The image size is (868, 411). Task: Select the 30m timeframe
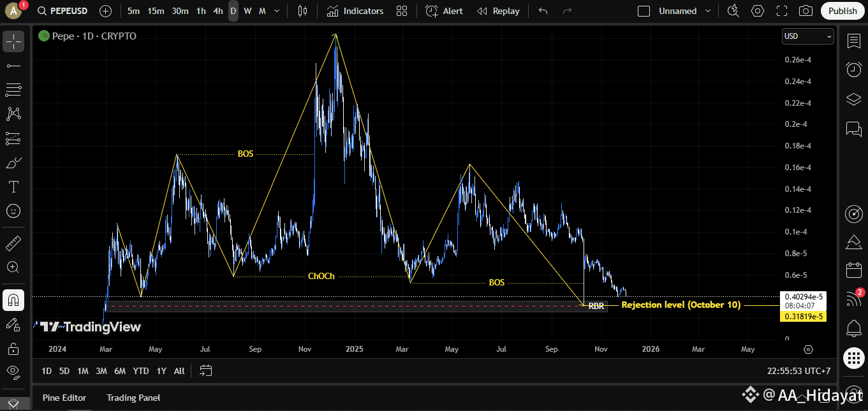[180, 11]
